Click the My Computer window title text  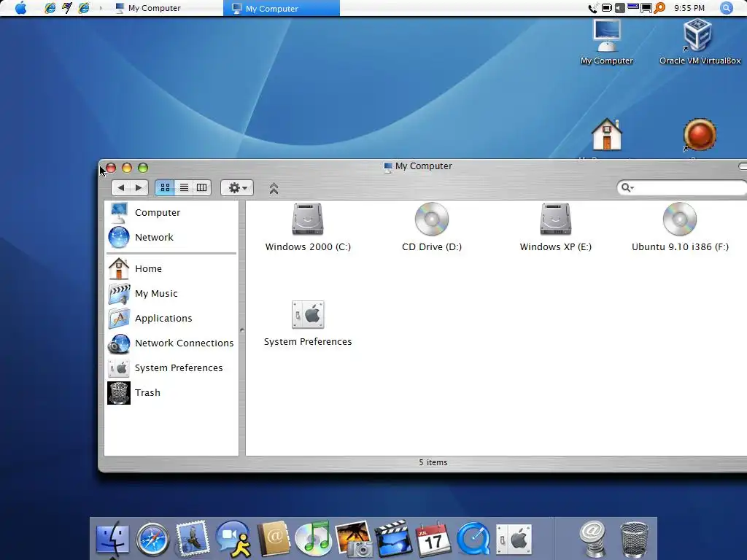(424, 166)
